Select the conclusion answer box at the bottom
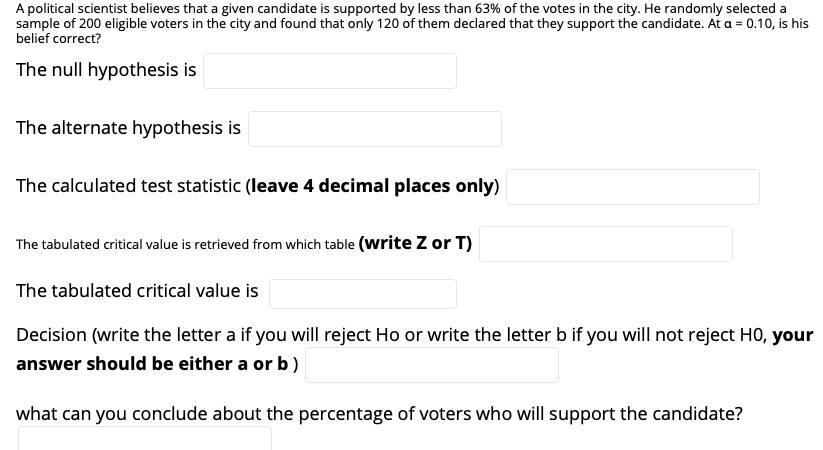823x450 pixels. [145, 438]
